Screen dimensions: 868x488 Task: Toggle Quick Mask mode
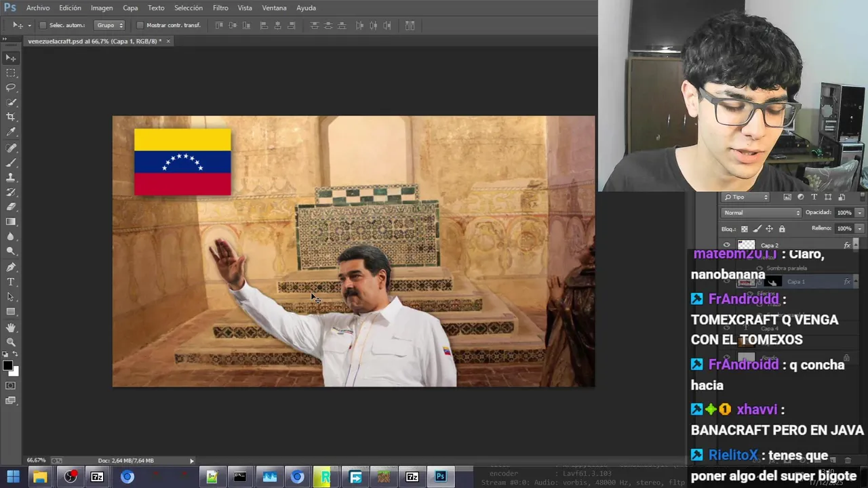11,386
